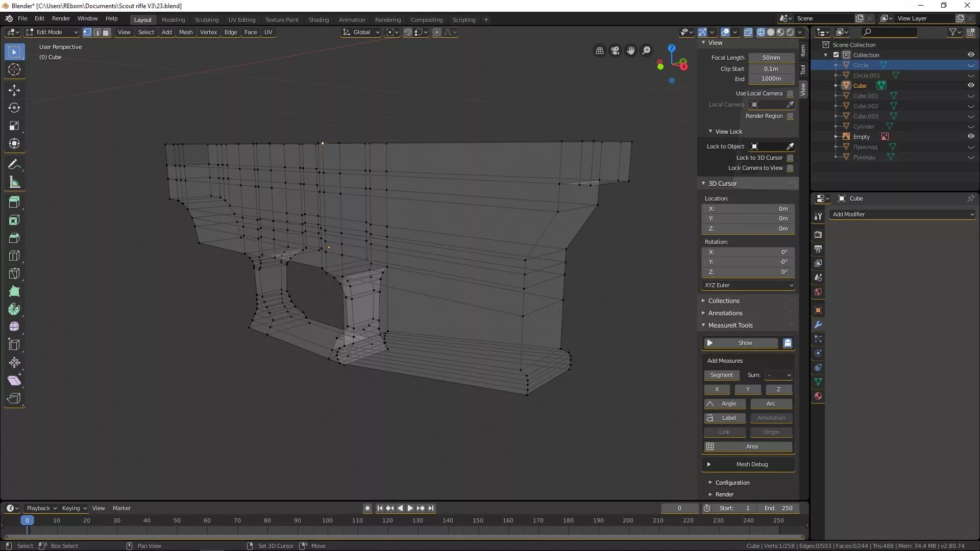Click the Annotate tool icon
Image resolution: width=980 pixels, height=551 pixels.
tap(14, 164)
